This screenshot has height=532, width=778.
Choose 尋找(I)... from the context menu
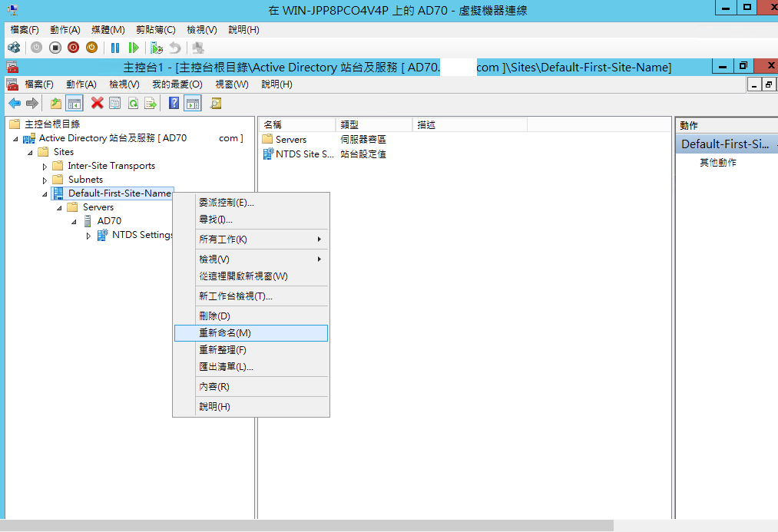click(x=251, y=219)
